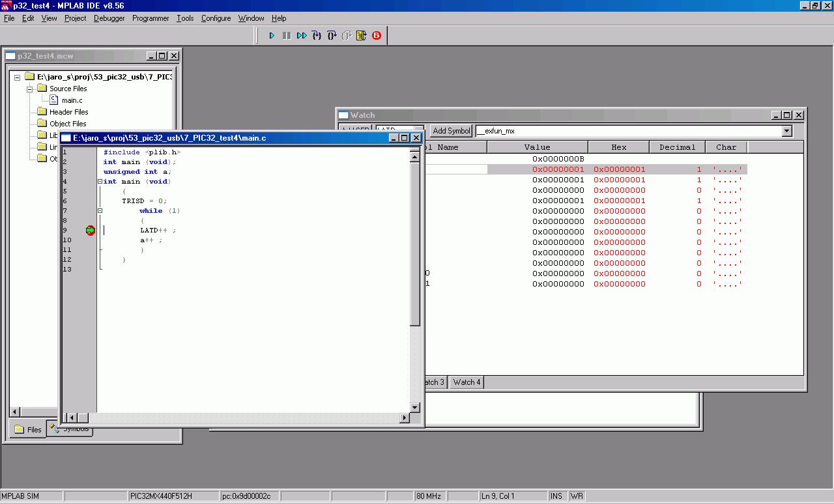This screenshot has height=504, width=834.
Task: Click the project root folder icon
Action: coord(29,77)
